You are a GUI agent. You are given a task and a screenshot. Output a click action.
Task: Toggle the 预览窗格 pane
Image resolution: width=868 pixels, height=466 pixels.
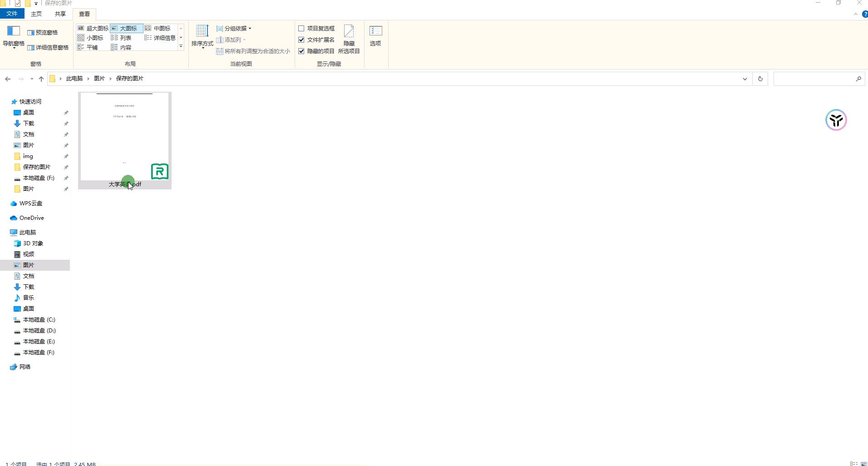point(43,33)
